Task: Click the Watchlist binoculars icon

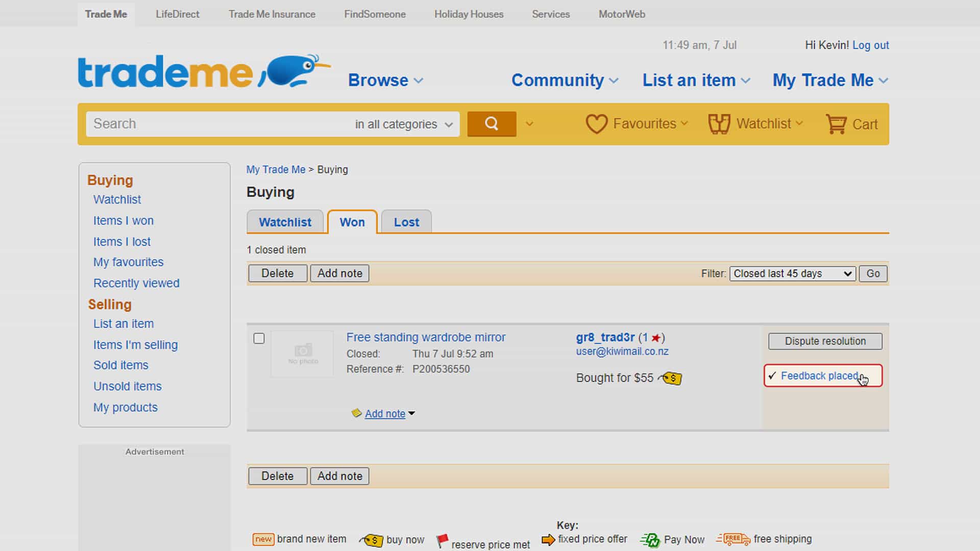Action: [719, 124]
